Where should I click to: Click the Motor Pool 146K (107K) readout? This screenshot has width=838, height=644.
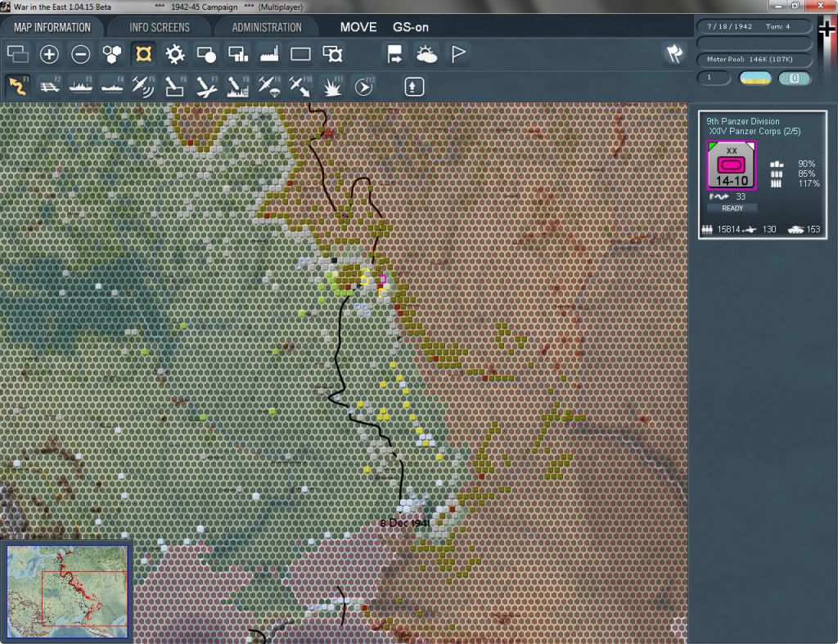pos(754,59)
